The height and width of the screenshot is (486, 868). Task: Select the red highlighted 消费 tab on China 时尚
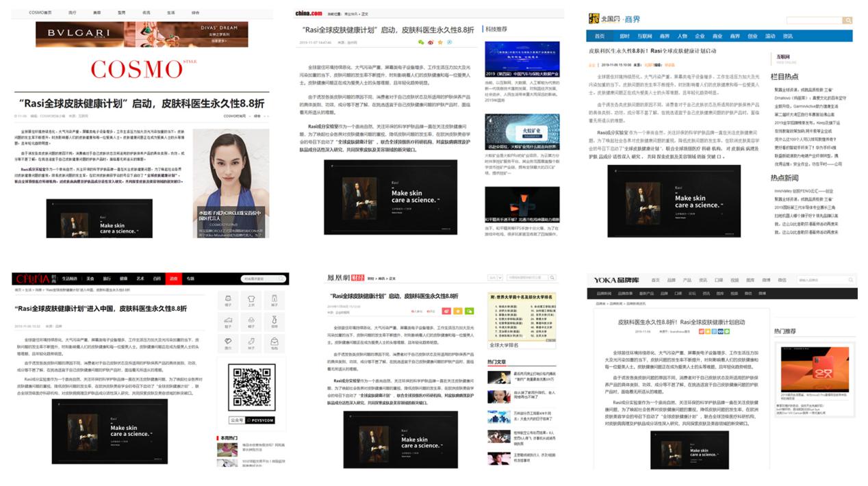(x=174, y=279)
